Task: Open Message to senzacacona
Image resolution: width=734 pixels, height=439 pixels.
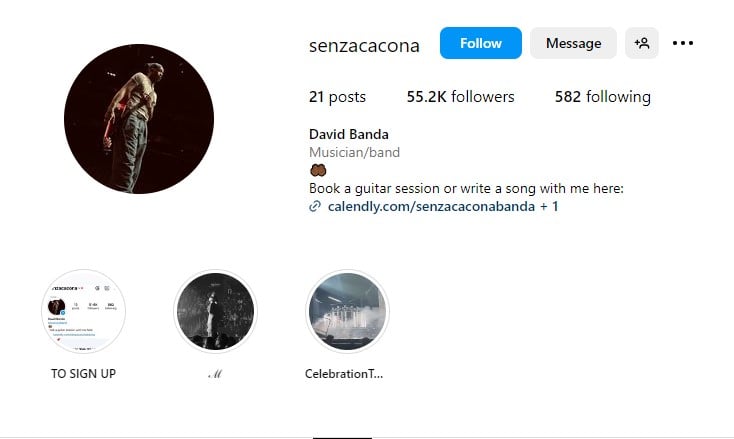Action: [573, 43]
